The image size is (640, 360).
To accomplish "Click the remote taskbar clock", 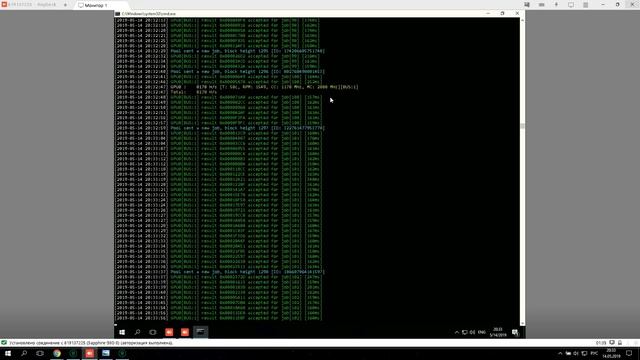I will tap(498, 332).
